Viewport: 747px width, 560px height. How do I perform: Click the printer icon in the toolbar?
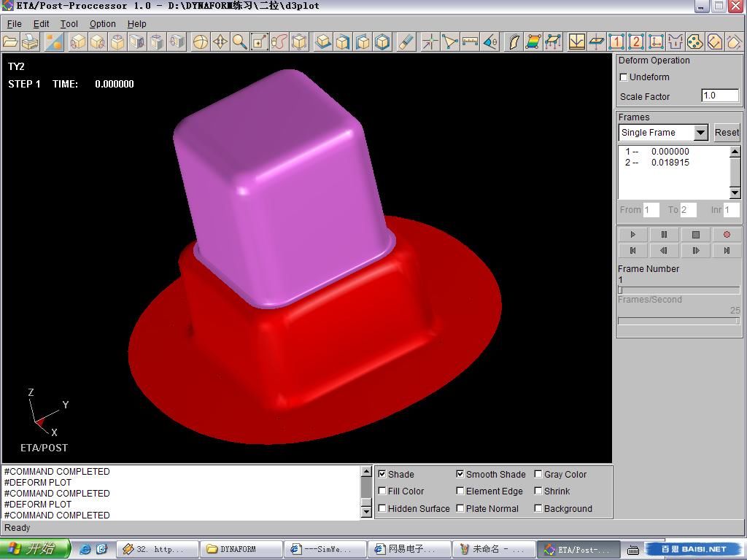[x=30, y=42]
